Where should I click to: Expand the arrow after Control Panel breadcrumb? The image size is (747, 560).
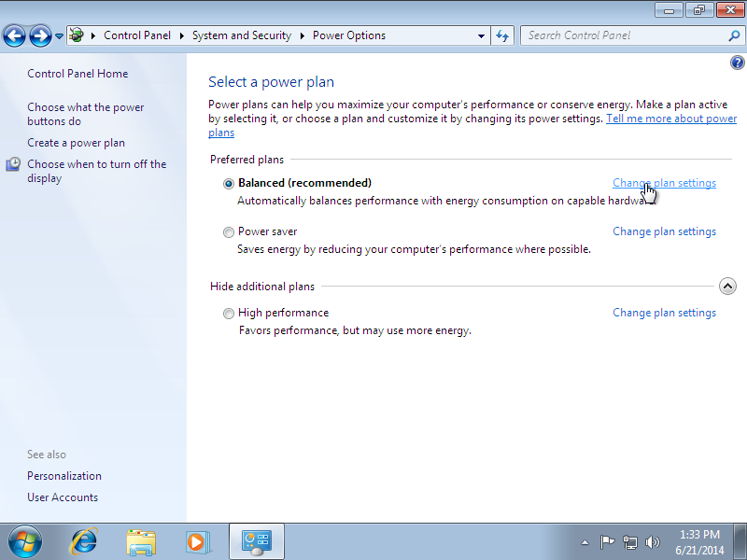[x=181, y=35]
